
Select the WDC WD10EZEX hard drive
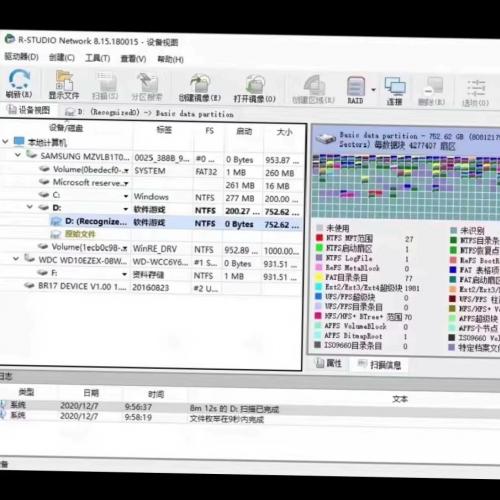[83, 260]
